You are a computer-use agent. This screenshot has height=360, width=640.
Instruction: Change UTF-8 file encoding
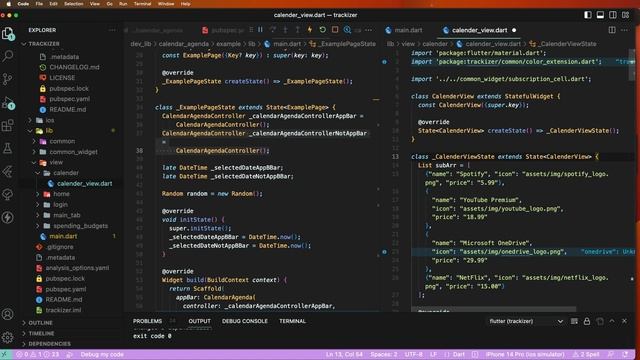coord(413,354)
